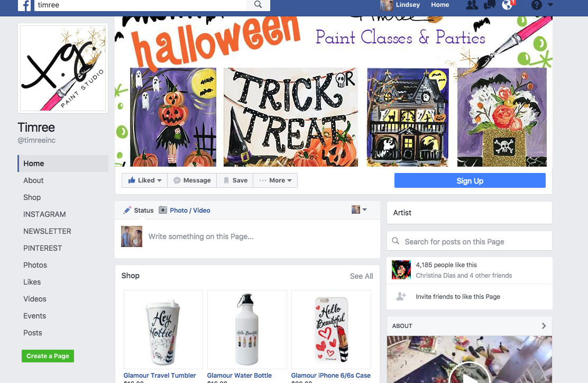The image size is (588, 383).
Task: Expand the ABOUT section chevron
Action: (x=544, y=326)
